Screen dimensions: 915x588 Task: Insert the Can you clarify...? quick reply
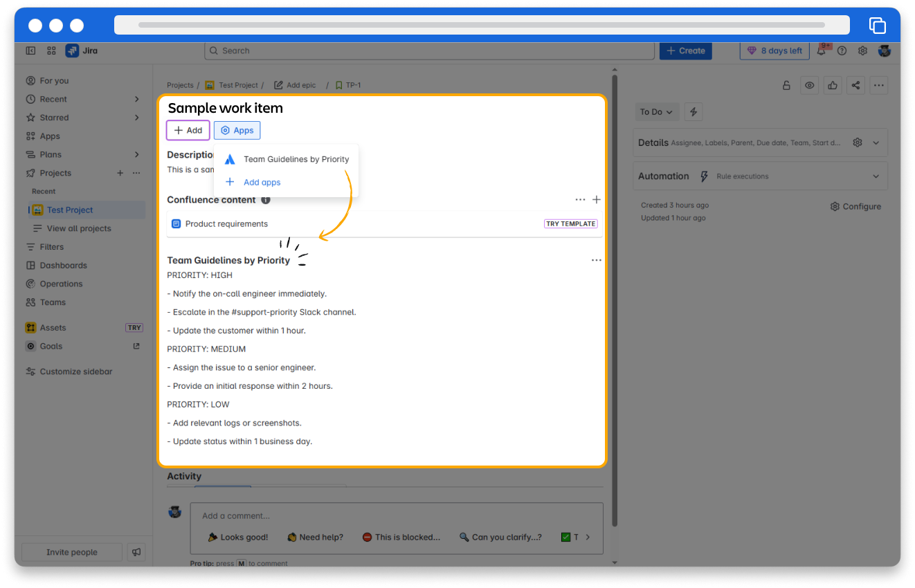coord(500,537)
